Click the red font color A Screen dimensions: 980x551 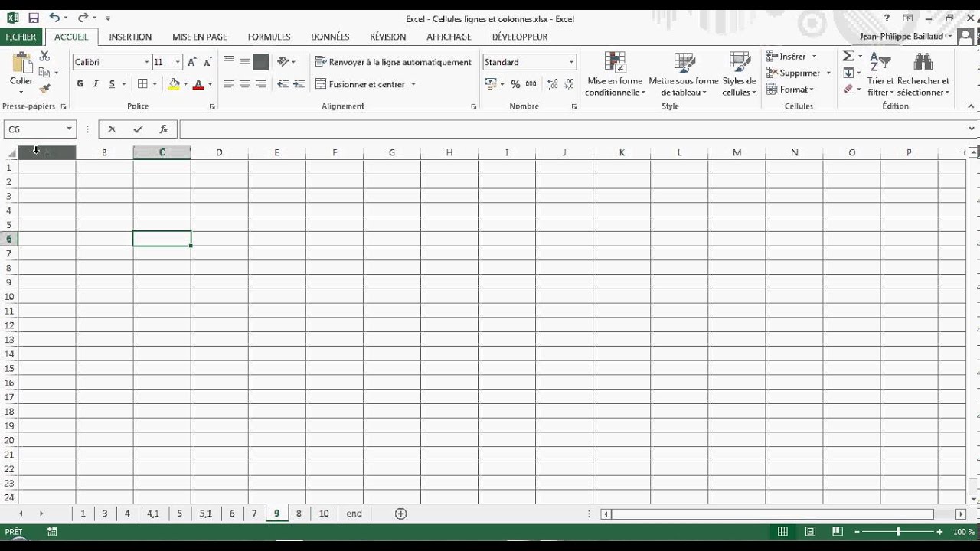[x=198, y=84]
